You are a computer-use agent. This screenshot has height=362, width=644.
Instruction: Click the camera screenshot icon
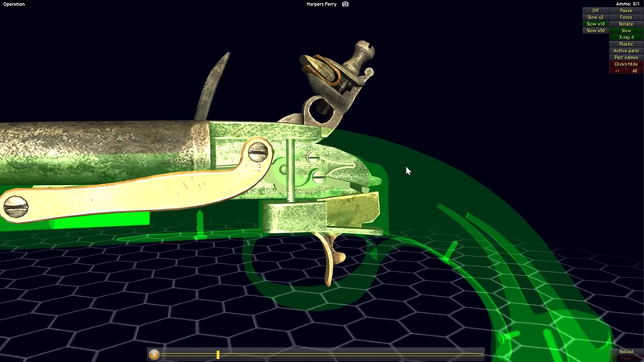[345, 4]
